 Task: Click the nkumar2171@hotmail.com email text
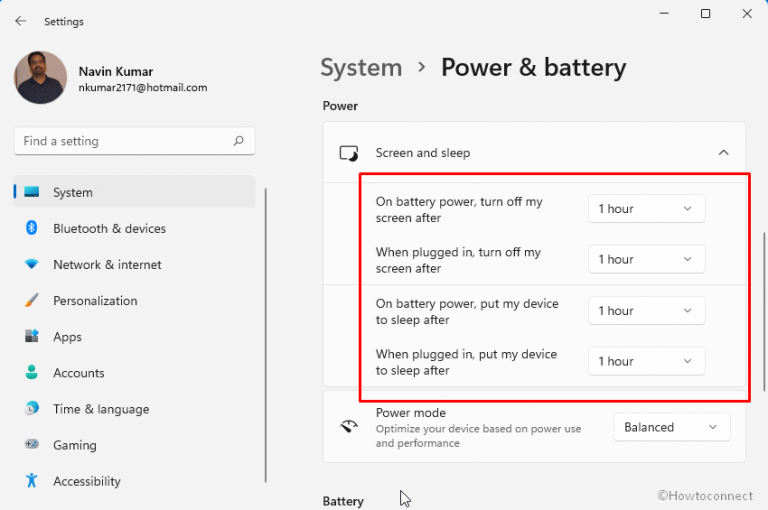coord(143,88)
